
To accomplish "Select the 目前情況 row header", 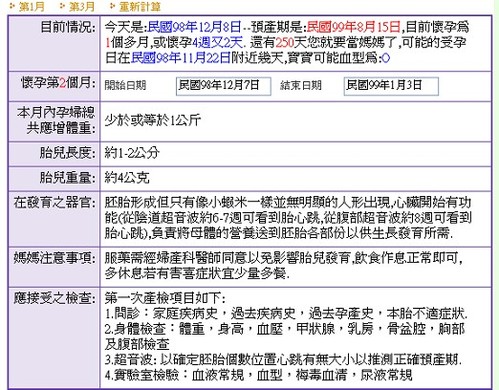I will click(54, 43).
